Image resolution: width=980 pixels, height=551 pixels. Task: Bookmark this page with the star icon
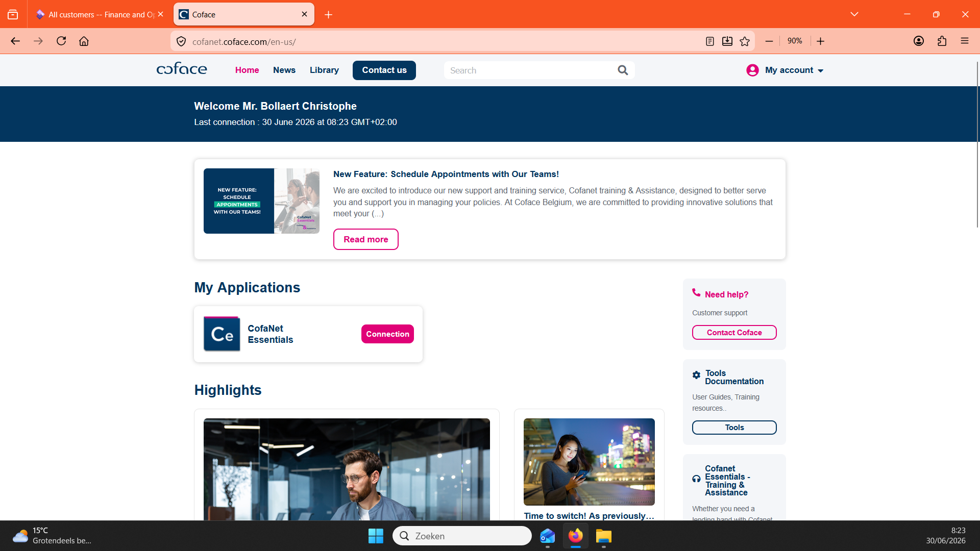click(x=745, y=41)
